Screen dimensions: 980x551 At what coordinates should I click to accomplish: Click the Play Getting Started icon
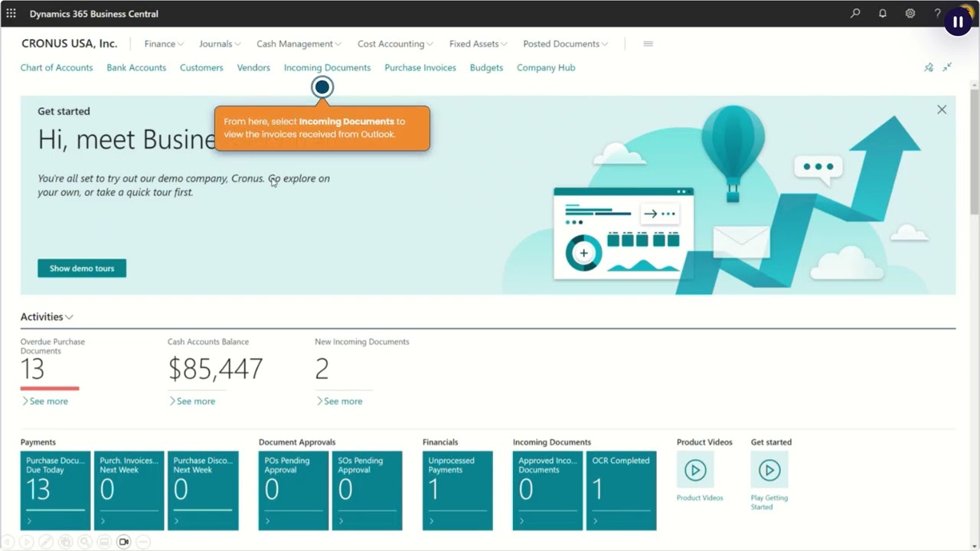pos(769,470)
